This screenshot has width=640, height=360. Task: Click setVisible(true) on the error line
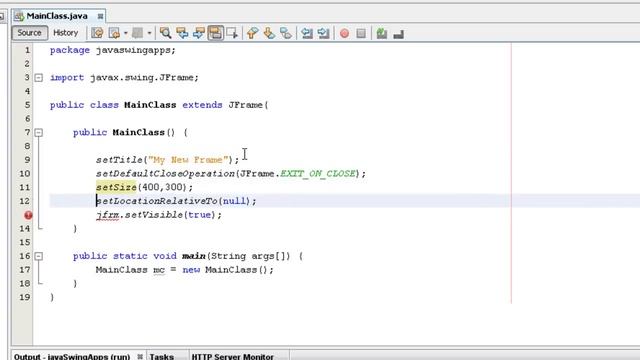coord(170,215)
